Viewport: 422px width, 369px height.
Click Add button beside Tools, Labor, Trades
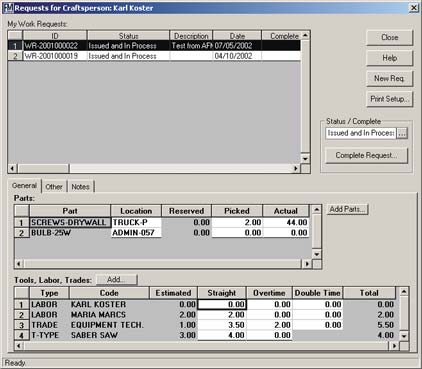[116, 280]
